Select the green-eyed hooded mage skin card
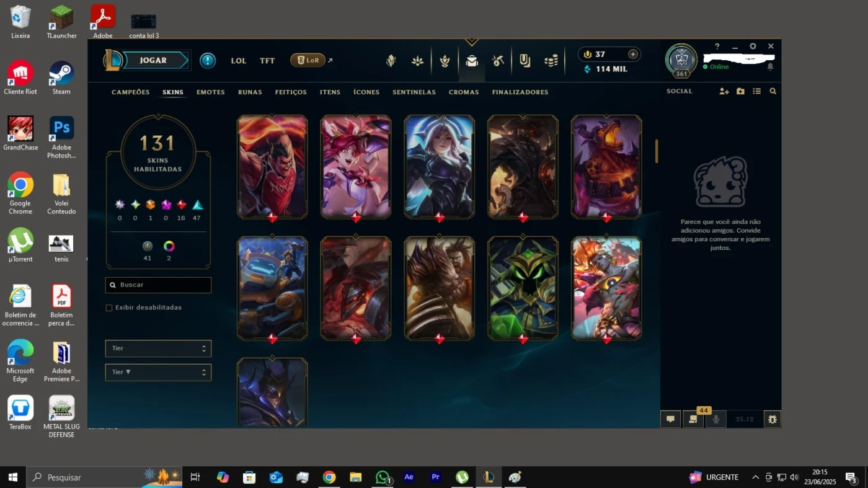 523,288
